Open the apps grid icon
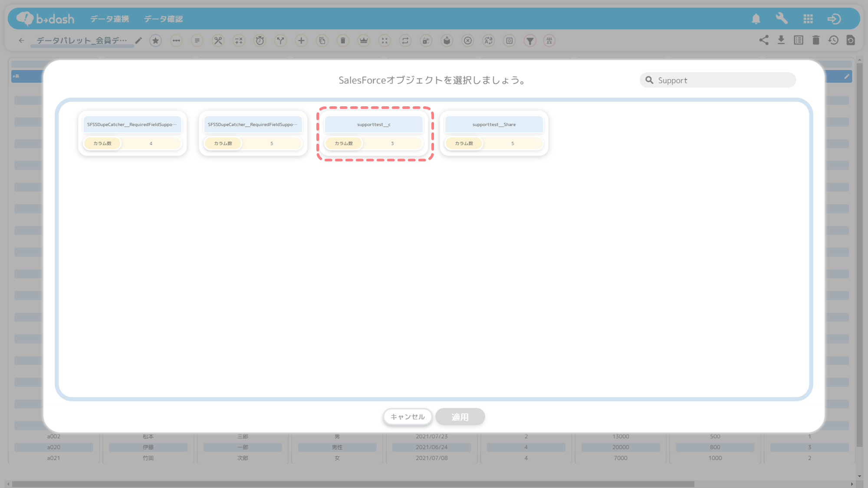The image size is (868, 488). 808,19
